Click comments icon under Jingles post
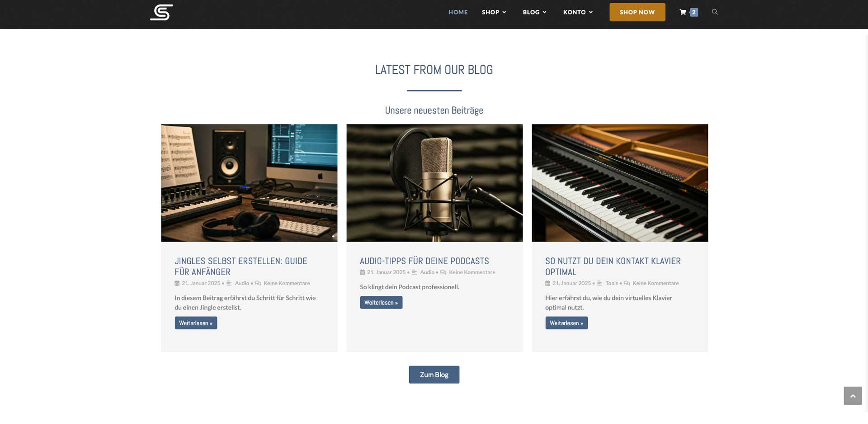Screen dimensions: 868x424 [x=258, y=283]
